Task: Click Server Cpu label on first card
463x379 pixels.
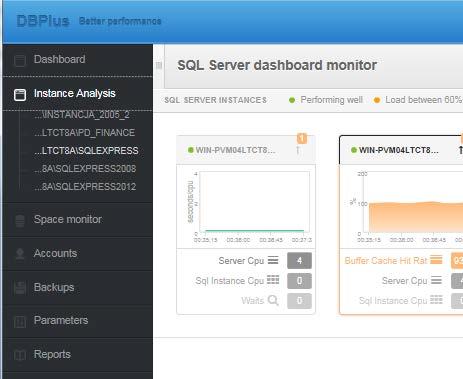Action: (241, 261)
